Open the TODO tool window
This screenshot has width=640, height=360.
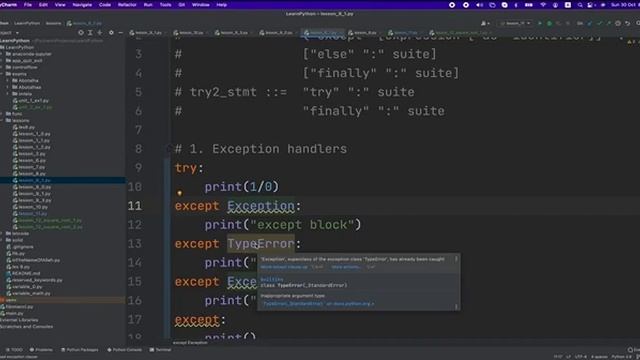pos(14,350)
